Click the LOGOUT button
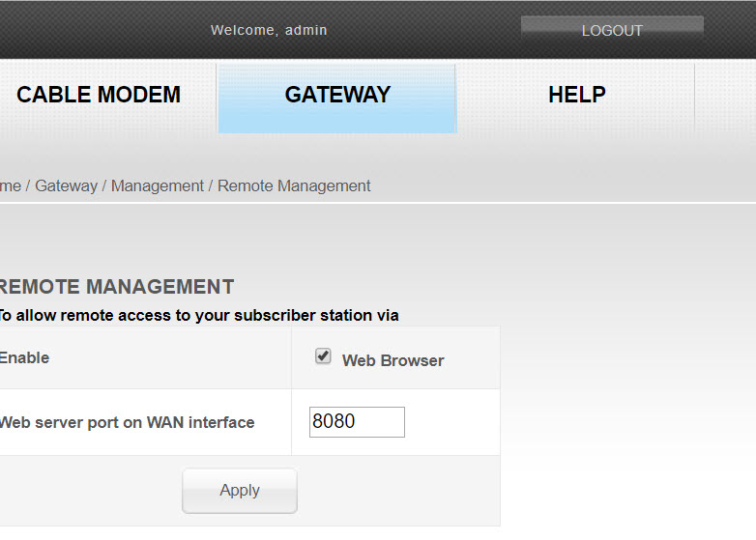The height and width of the screenshot is (540, 756). [612, 30]
